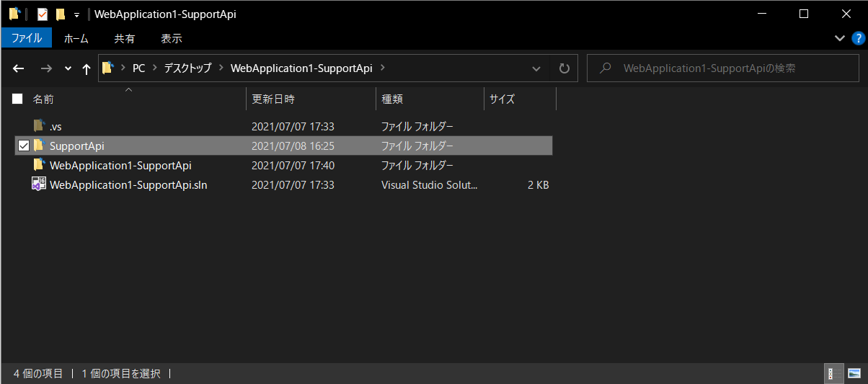
Task: Select the SupportApi folder name
Action: 77,146
